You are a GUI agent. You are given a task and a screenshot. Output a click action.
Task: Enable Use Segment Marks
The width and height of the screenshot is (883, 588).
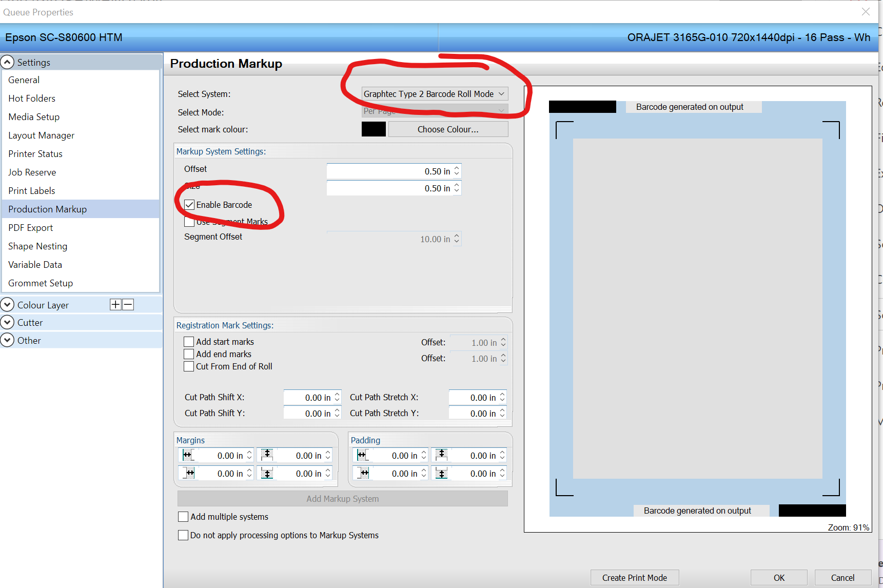[x=189, y=221]
